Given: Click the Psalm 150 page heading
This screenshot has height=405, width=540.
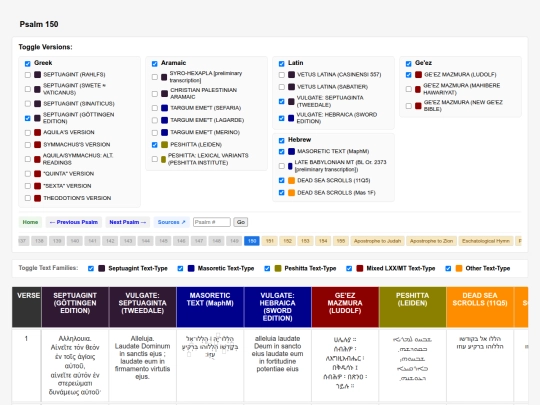Looking at the screenshot, I should [x=39, y=24].
